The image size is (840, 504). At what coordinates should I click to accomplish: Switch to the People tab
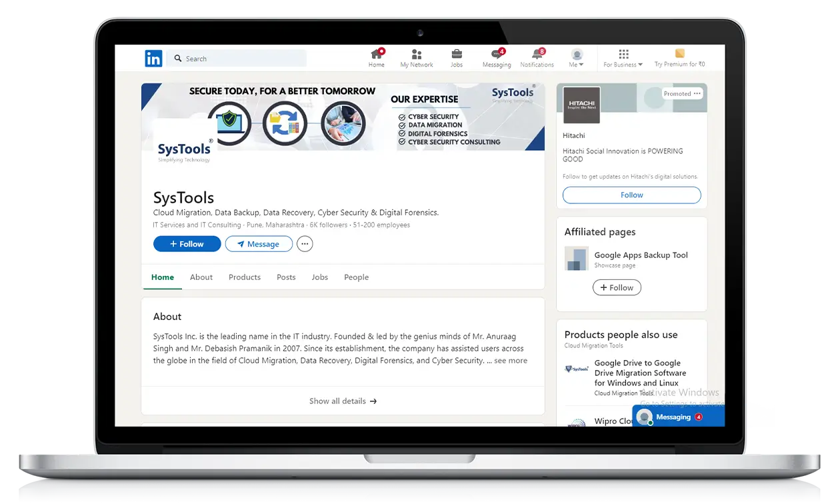(x=357, y=277)
